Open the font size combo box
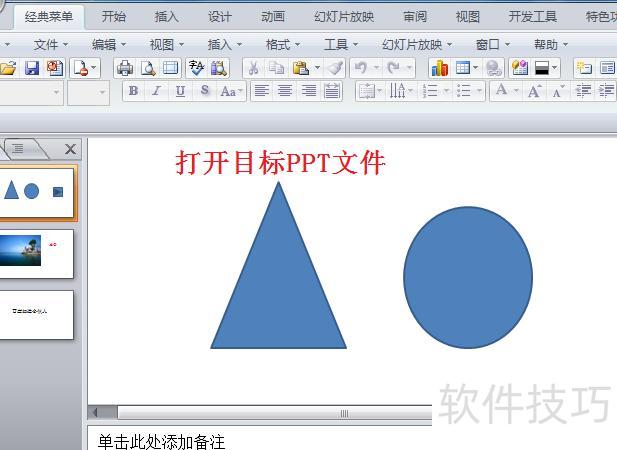Screen dimensions: 617x450 (x=88, y=92)
